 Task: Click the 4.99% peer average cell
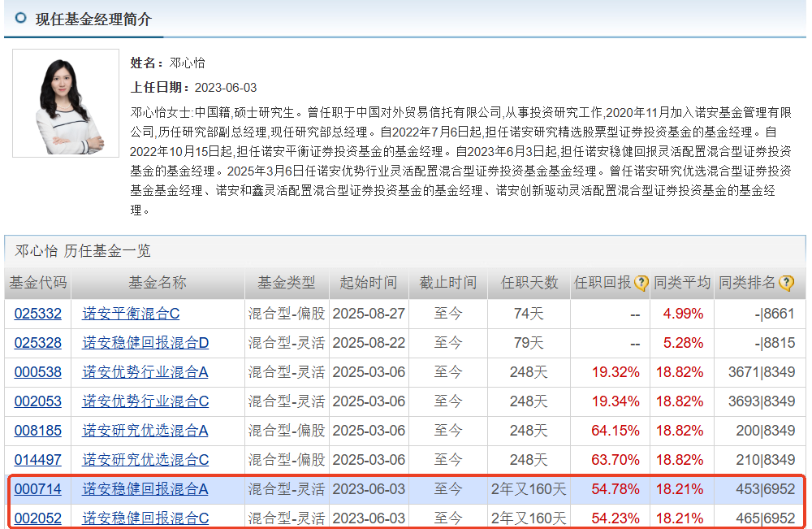(x=683, y=314)
